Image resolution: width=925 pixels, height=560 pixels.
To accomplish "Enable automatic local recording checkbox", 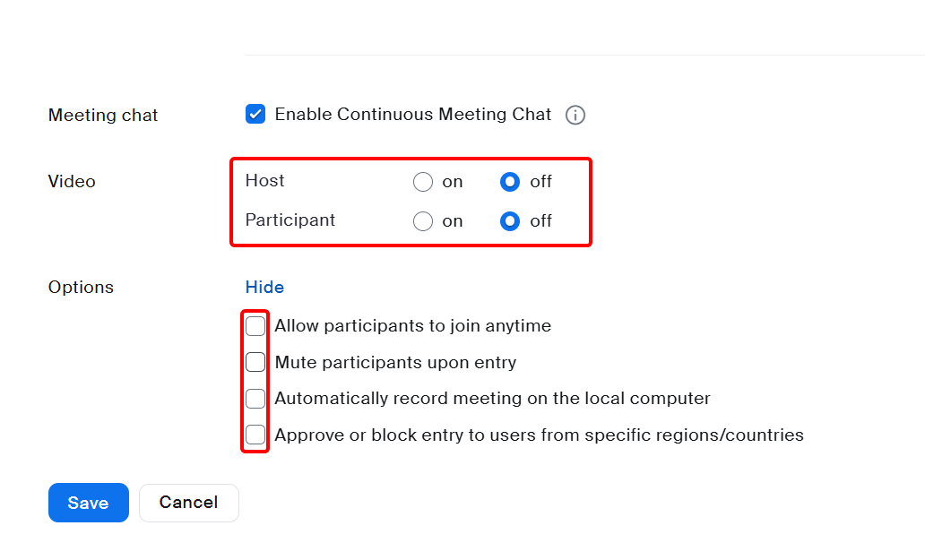I will click(255, 398).
